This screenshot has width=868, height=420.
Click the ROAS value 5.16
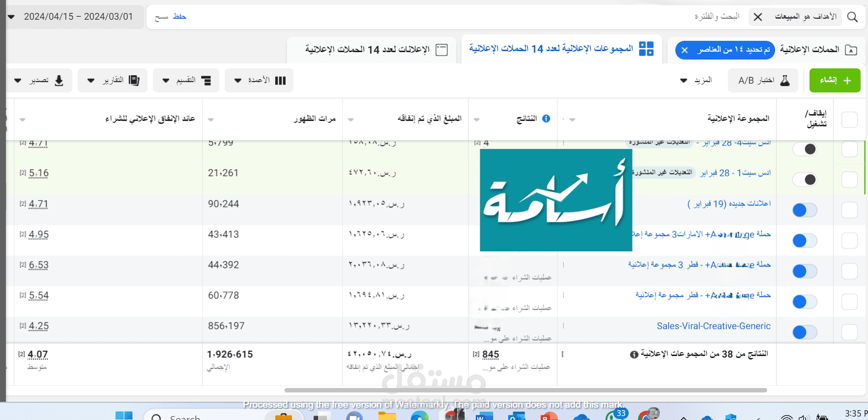pyautogui.click(x=39, y=173)
